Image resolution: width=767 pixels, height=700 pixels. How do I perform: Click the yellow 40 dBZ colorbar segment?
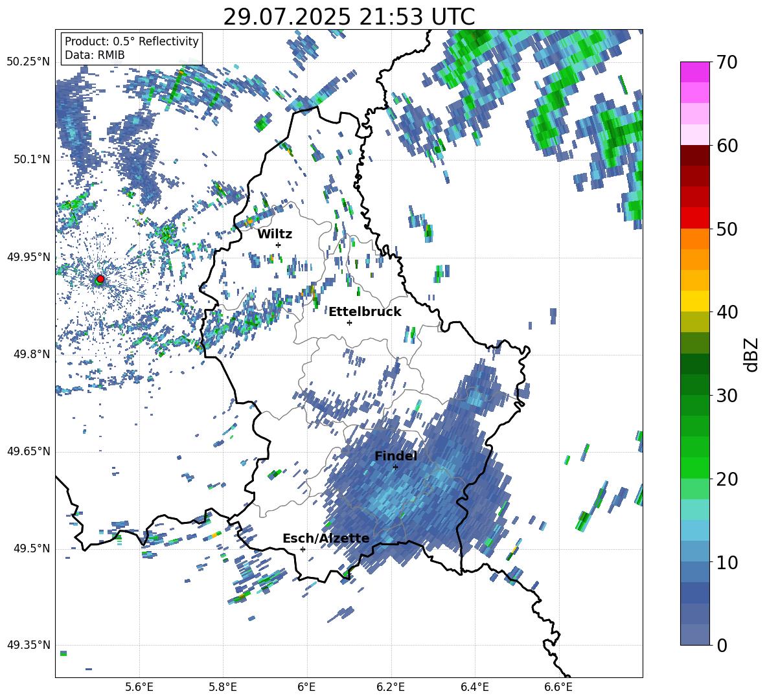pos(694,301)
